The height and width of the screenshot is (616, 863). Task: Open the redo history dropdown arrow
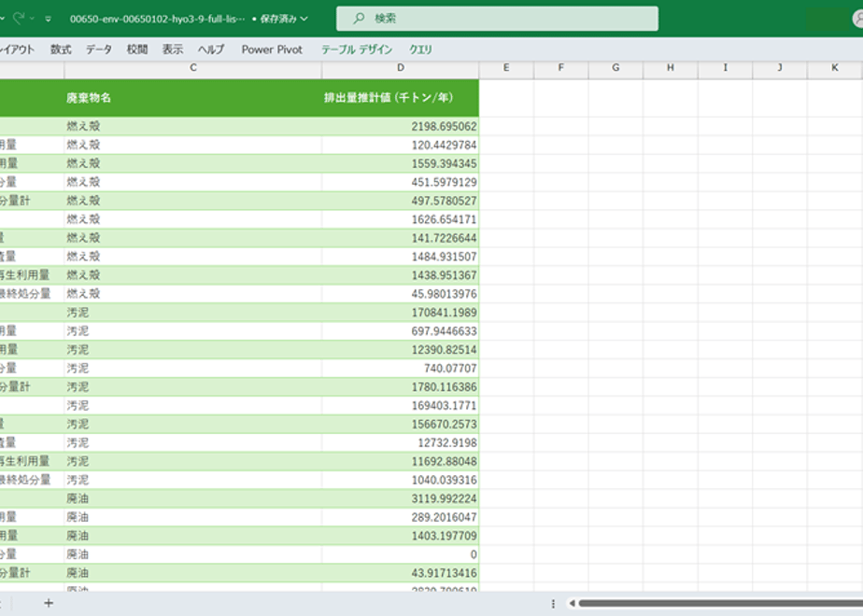point(32,19)
